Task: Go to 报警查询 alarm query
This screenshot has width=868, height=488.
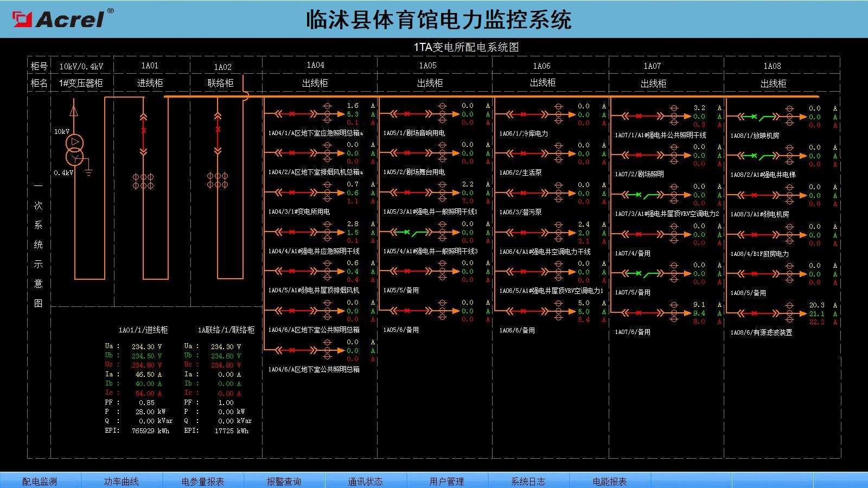Action: point(284,481)
